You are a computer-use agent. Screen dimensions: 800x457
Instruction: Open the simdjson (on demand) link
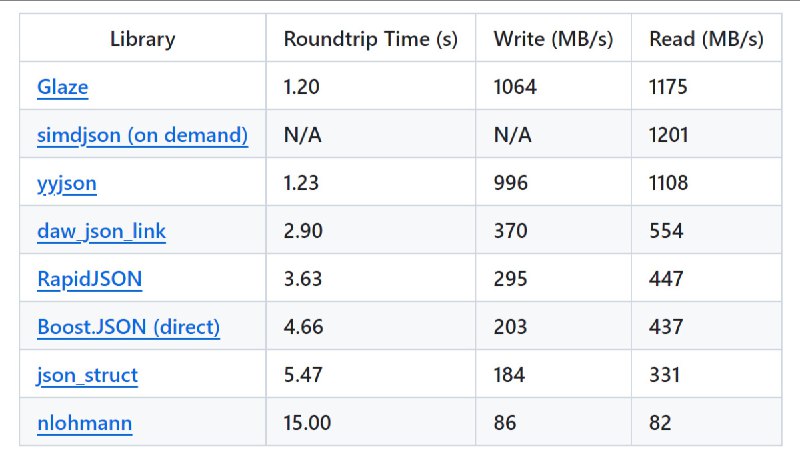click(142, 135)
